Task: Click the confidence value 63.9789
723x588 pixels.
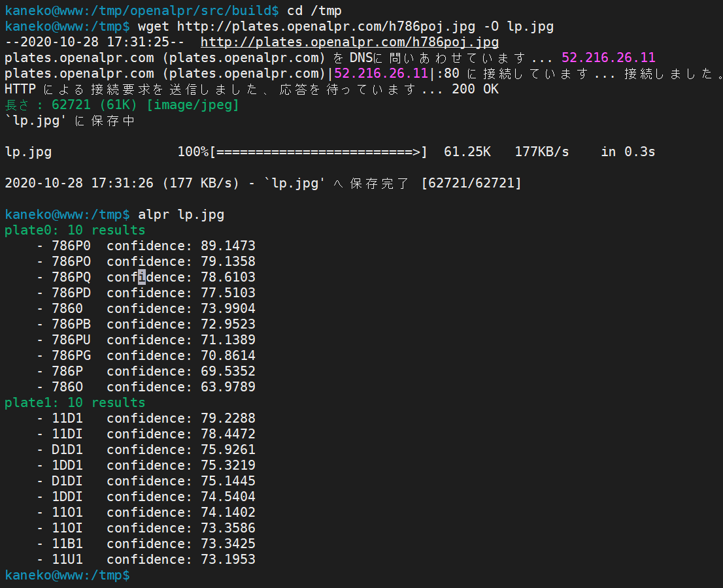Action: click(227, 387)
